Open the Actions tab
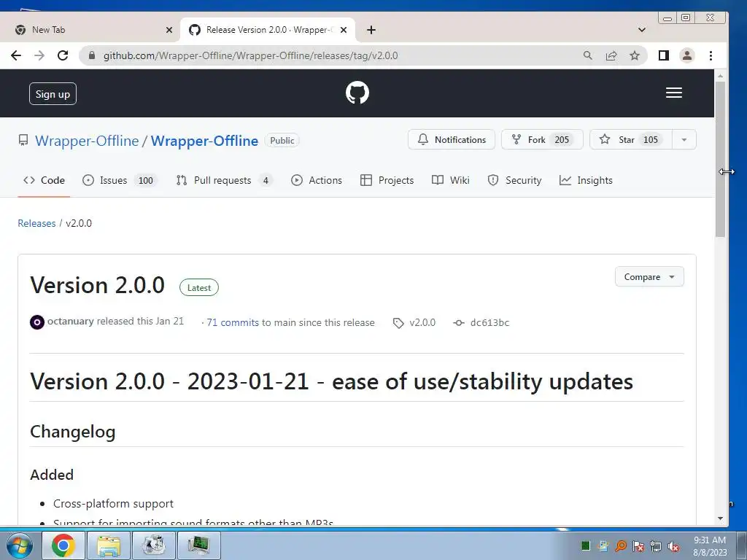 [x=317, y=180]
